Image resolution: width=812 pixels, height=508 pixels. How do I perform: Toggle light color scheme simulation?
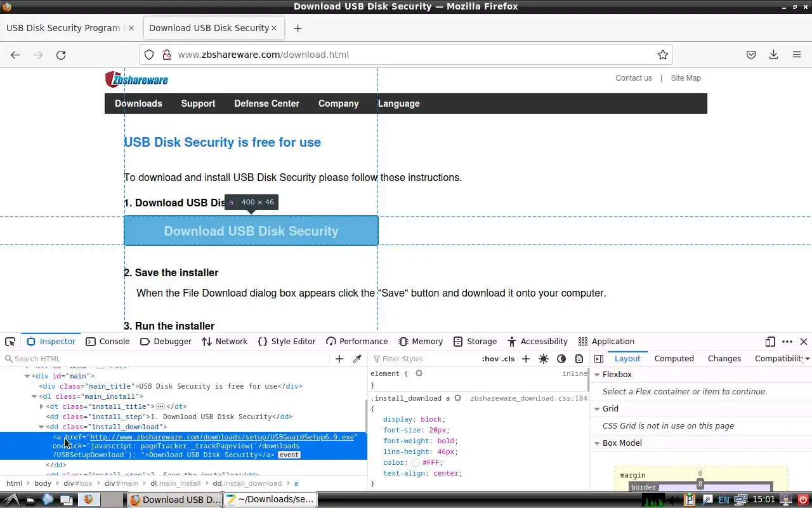pyautogui.click(x=544, y=359)
